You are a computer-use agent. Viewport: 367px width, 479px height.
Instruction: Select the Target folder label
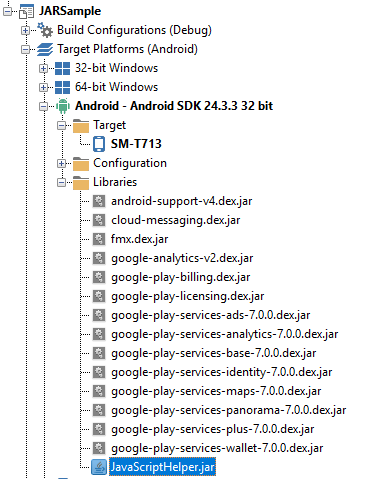(x=109, y=126)
